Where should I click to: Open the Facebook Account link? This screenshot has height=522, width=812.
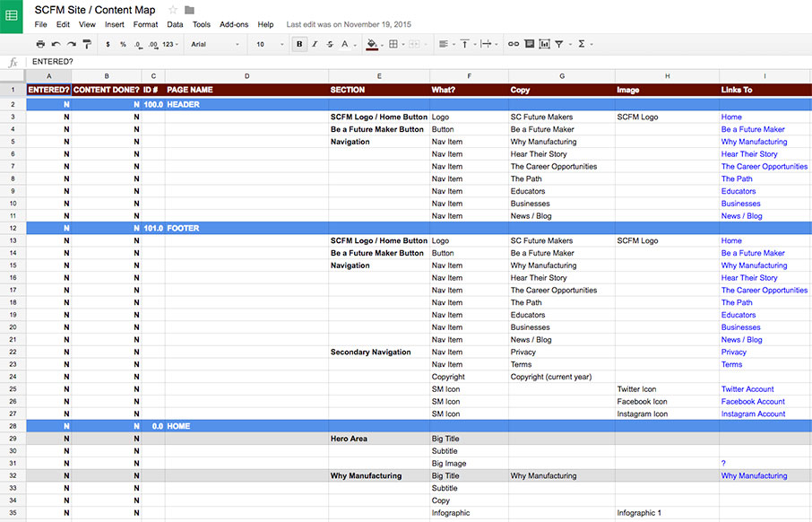pos(753,402)
